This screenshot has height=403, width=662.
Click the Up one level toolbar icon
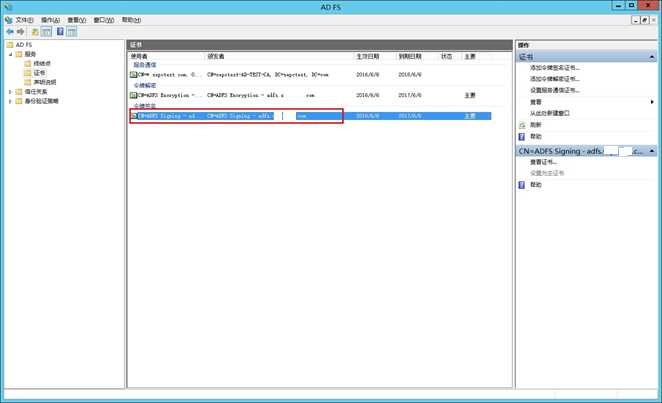pos(35,32)
